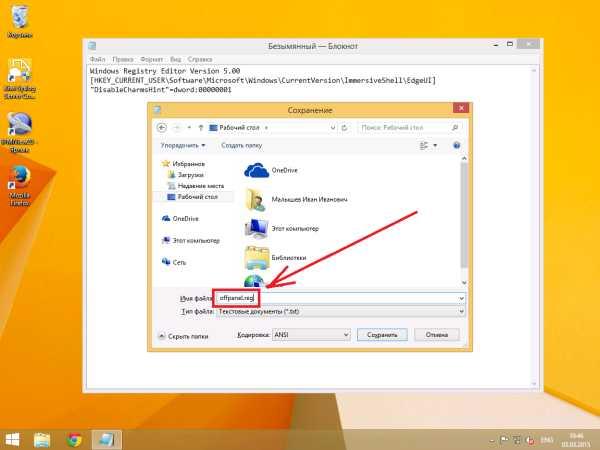The image size is (600, 450).
Task: Open the recent locations dropdown arrow
Action: click(189, 127)
